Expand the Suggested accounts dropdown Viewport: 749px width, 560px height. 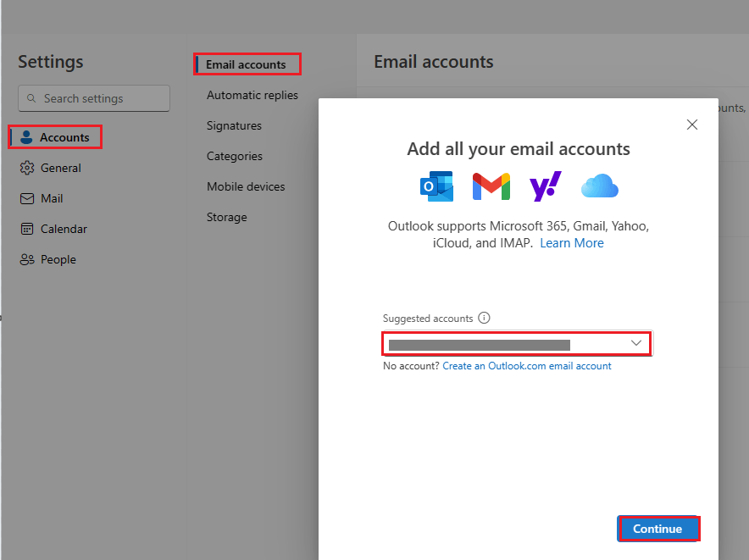[517, 343]
